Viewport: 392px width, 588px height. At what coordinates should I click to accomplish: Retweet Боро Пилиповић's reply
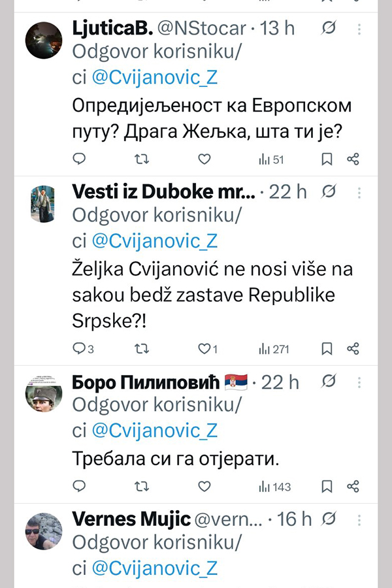click(141, 486)
